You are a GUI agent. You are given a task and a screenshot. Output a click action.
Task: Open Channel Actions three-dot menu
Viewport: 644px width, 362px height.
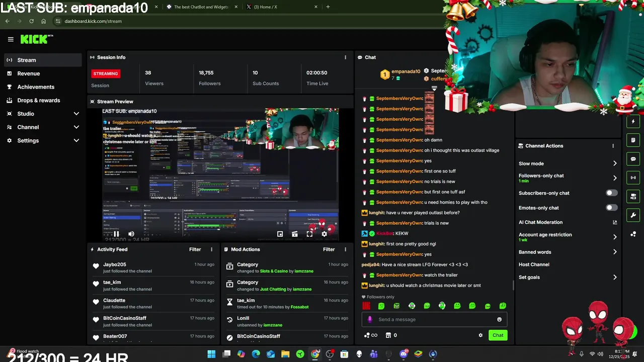tap(613, 146)
